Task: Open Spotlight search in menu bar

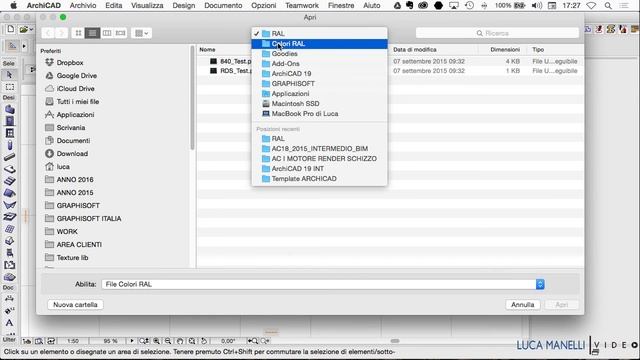Action: point(608,6)
